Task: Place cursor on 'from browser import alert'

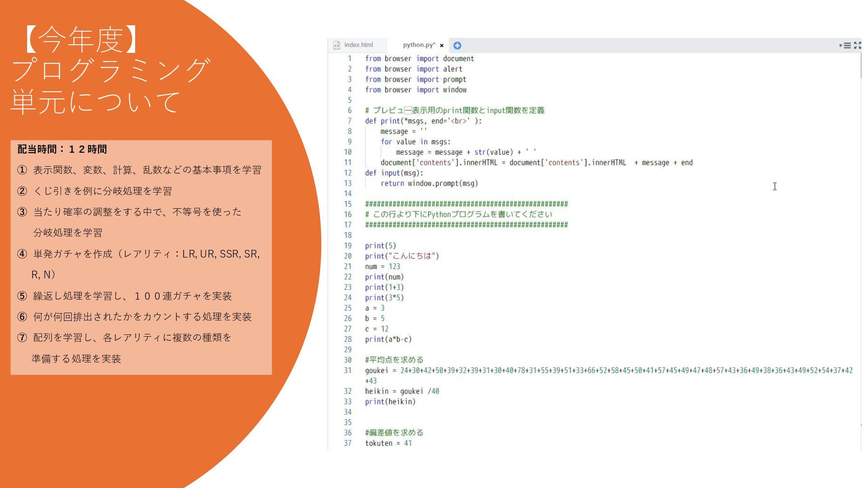Action: pyautogui.click(x=414, y=69)
